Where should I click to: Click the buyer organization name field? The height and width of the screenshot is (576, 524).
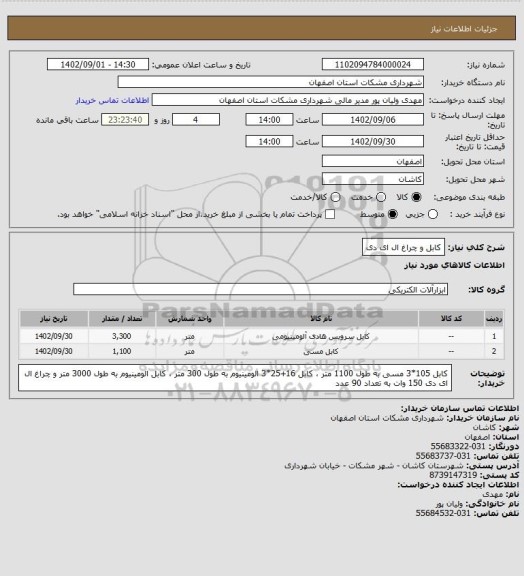click(270, 82)
